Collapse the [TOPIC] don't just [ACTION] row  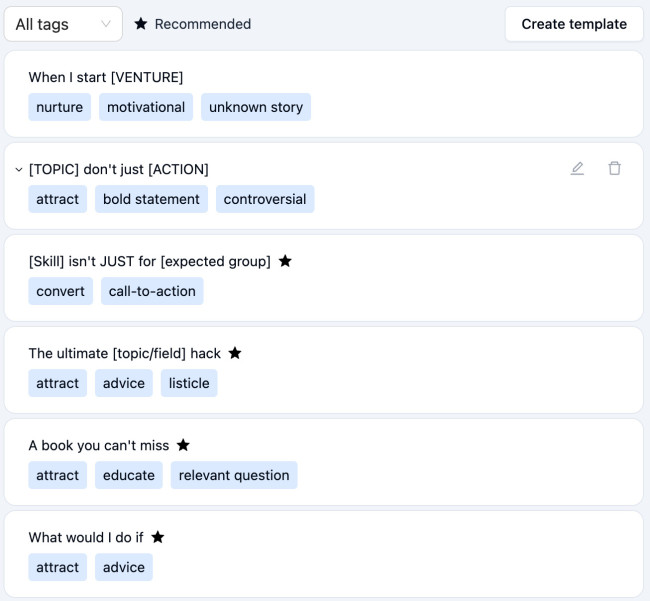click(x=18, y=169)
